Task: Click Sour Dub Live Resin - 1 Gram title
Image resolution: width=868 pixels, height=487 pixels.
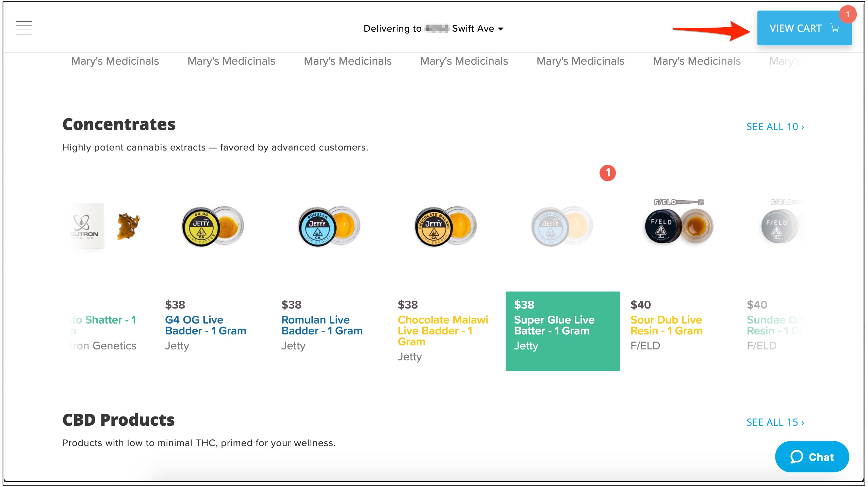Action: [666, 325]
